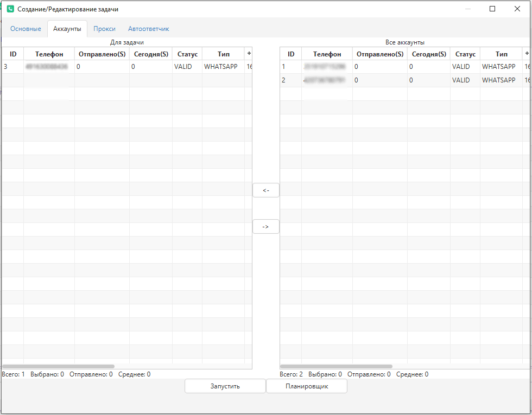Sort task table by ID column header
The image size is (532, 415).
click(x=13, y=54)
